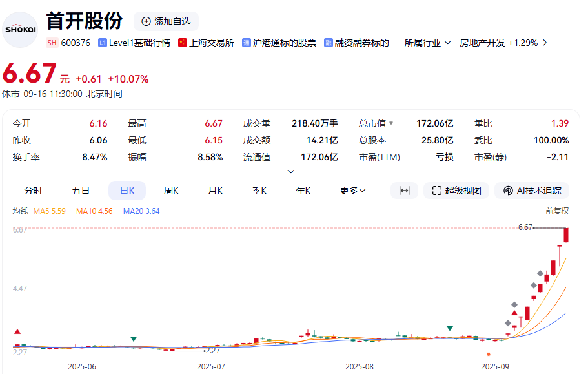
Task: Click the Level1 basic quotes badge icon
Action: (x=102, y=43)
